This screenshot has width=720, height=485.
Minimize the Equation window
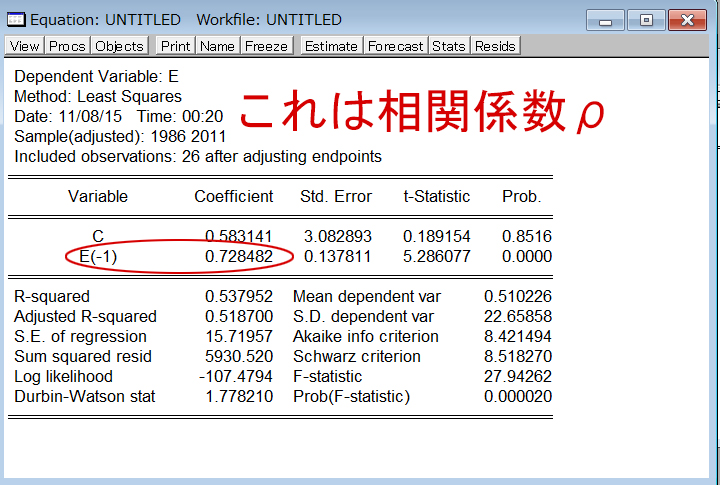pyautogui.click(x=606, y=20)
